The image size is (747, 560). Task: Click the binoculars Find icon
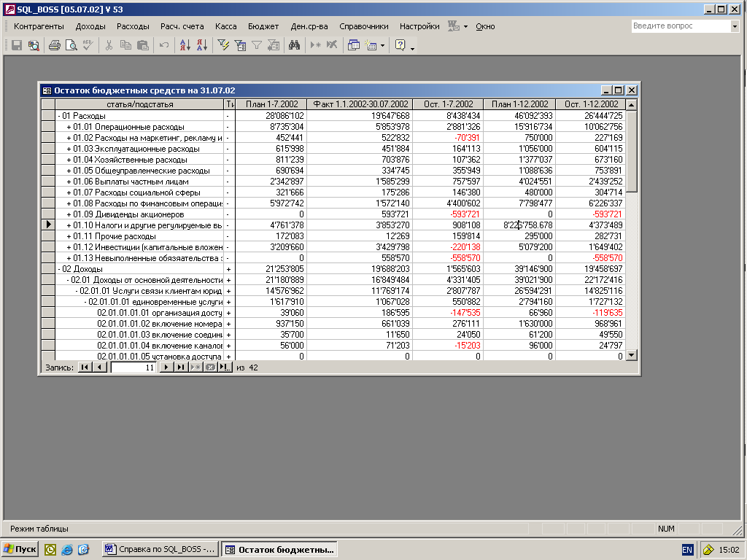click(x=295, y=45)
